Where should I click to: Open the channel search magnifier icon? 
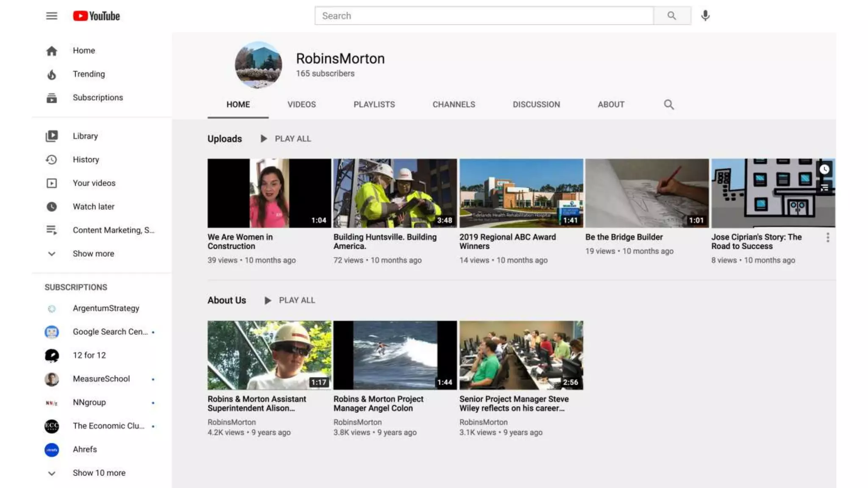tap(668, 105)
